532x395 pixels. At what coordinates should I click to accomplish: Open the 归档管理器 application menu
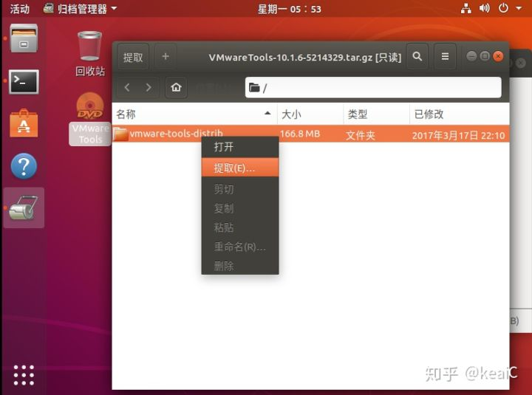(80, 8)
